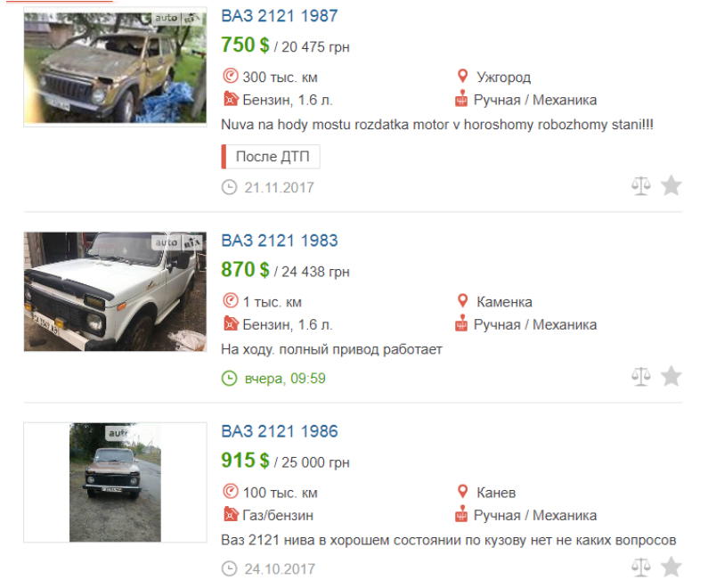Viewport: 708px width, 588px height.
Task: Click the fuel icon beside Газ/бензин
Action: [x=230, y=515]
